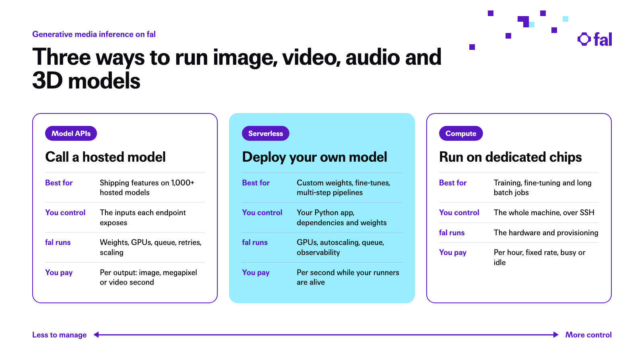Viewport: 644px width, 362px height.
Task: Click 'You pay' label in Model APIs card
Action: [59, 273]
